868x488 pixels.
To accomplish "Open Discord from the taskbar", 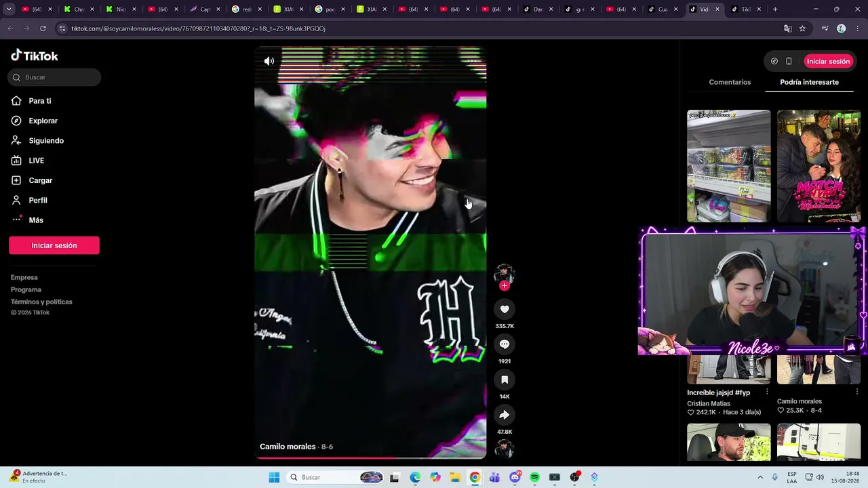I will [x=515, y=477].
